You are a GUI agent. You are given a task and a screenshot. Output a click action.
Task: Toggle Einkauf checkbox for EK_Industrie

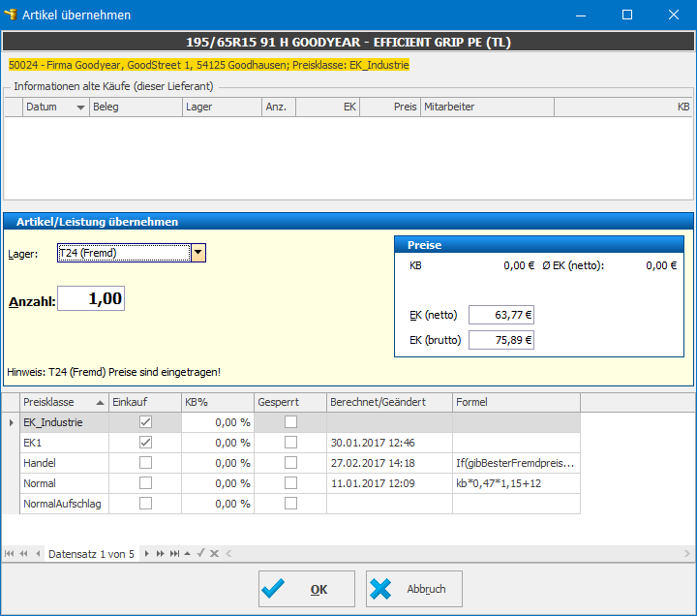pyautogui.click(x=145, y=421)
